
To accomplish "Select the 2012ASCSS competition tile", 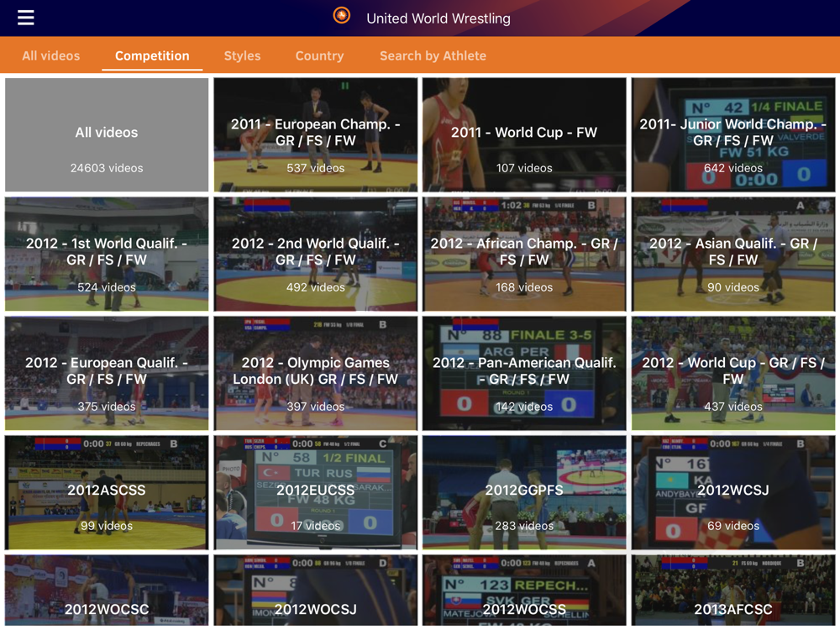I will (x=107, y=493).
